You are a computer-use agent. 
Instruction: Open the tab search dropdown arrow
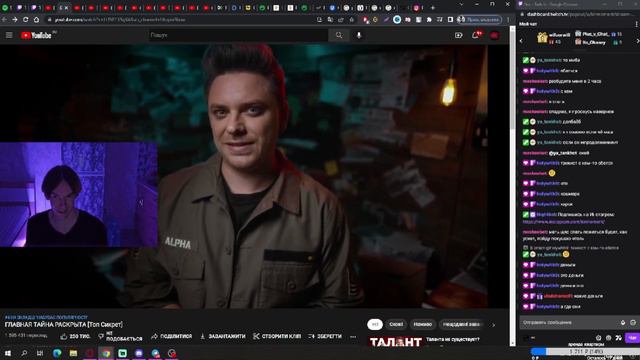click(461, 4)
